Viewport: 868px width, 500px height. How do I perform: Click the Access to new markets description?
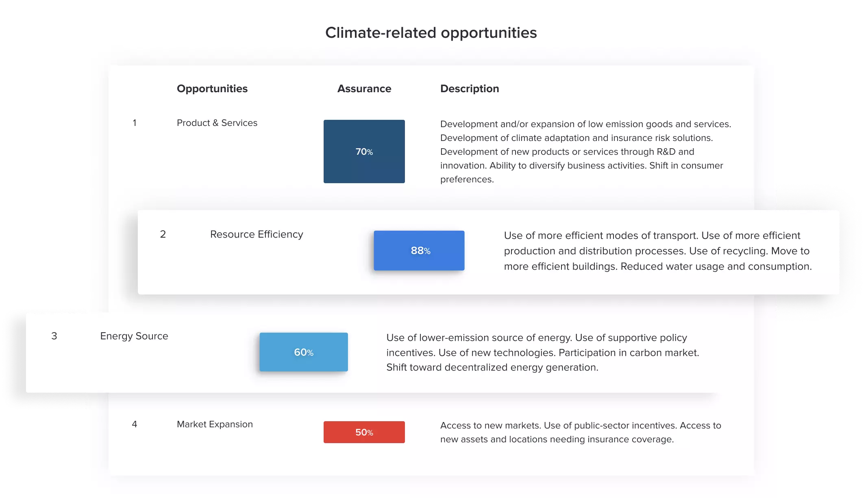tap(581, 432)
